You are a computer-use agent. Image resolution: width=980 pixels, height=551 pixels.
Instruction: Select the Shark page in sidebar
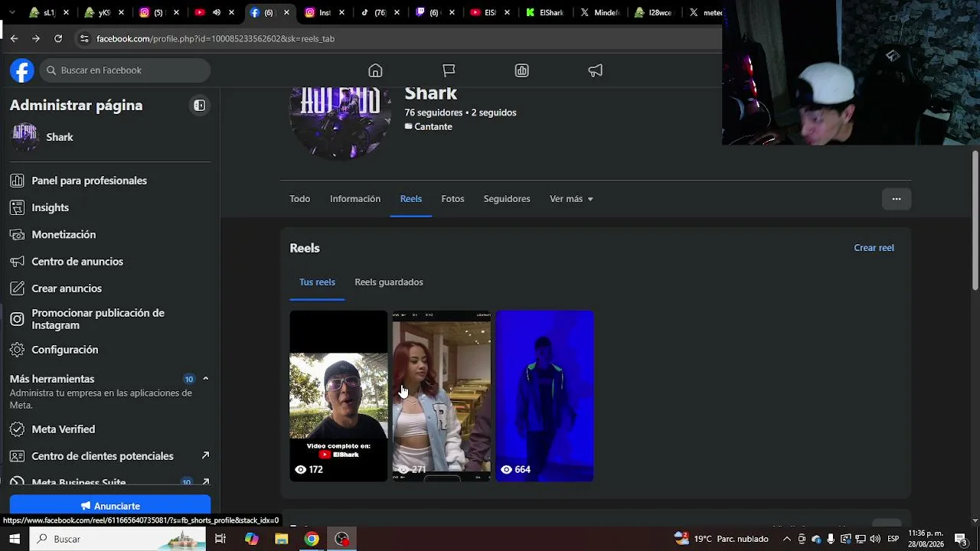point(110,137)
